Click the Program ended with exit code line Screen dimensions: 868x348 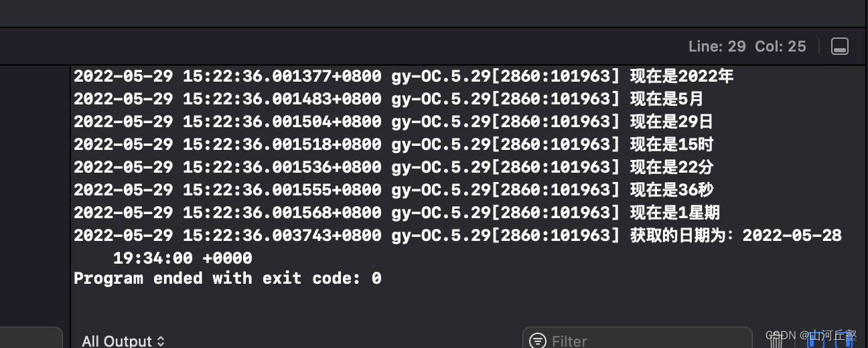227,278
